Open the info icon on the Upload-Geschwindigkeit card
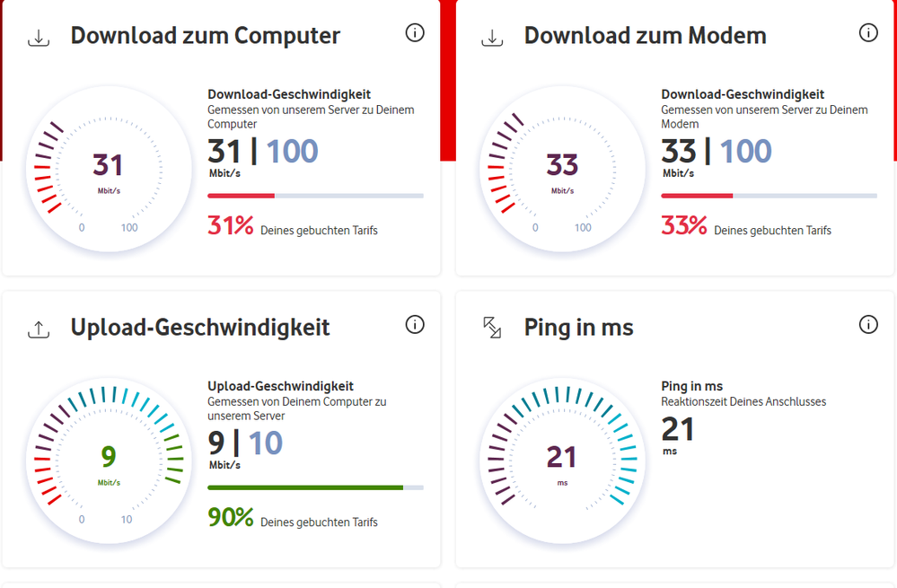The height and width of the screenshot is (588, 897). click(415, 325)
